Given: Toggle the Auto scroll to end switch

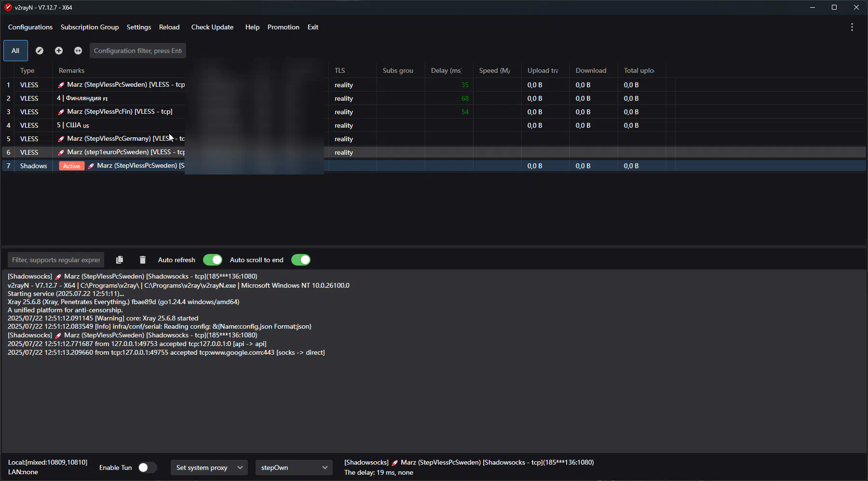Looking at the screenshot, I should [301, 260].
